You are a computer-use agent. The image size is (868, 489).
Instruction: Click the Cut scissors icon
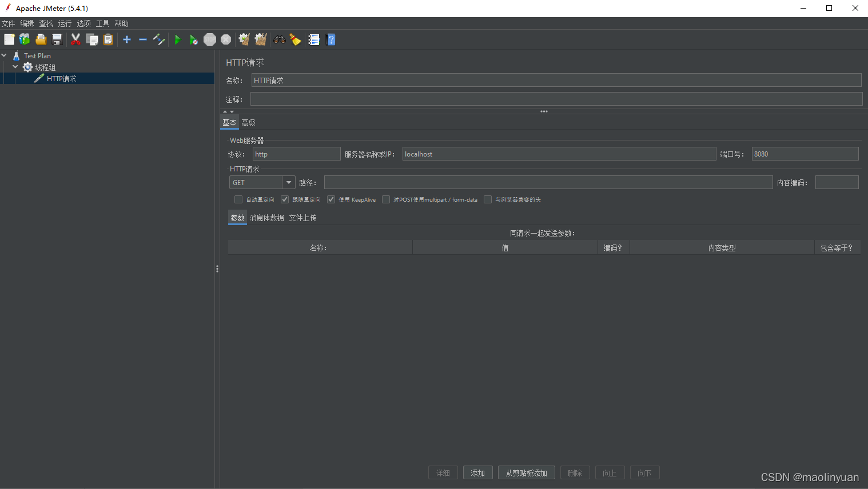pyautogui.click(x=75, y=39)
